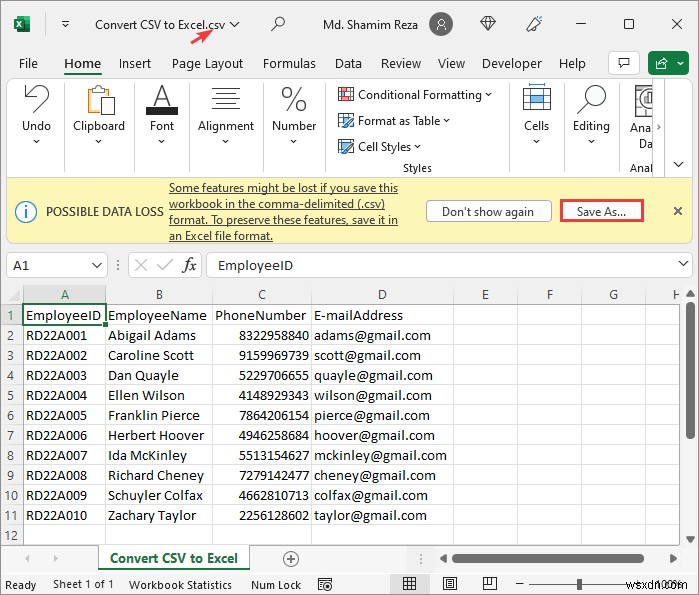The image size is (699, 595).
Task: Expand the Undo dropdown arrow
Action: coord(37,142)
